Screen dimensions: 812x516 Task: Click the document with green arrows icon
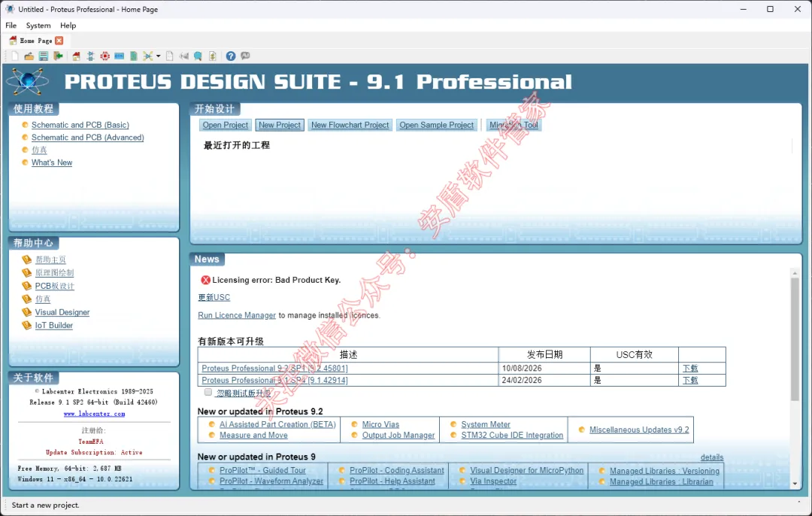pyautogui.click(x=212, y=56)
